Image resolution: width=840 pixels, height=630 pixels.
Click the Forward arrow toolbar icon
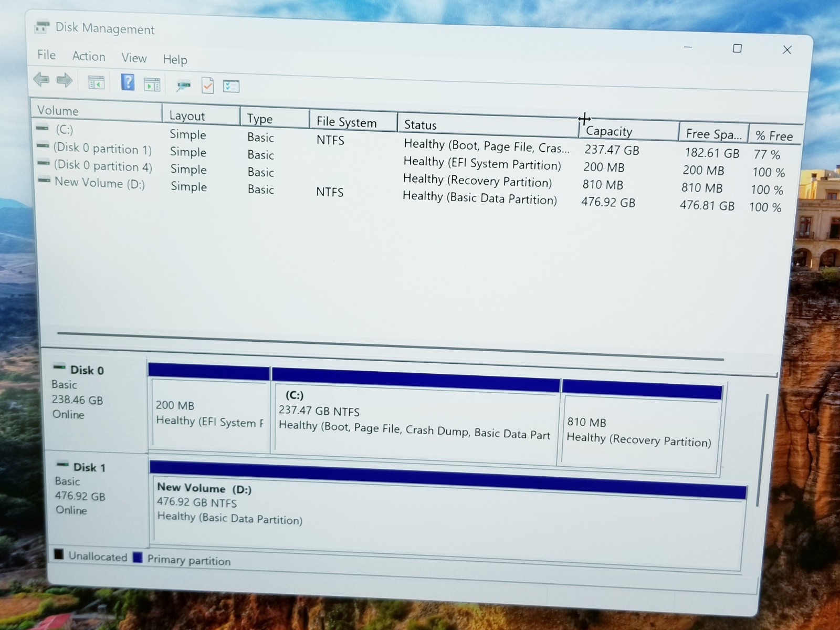click(x=64, y=80)
